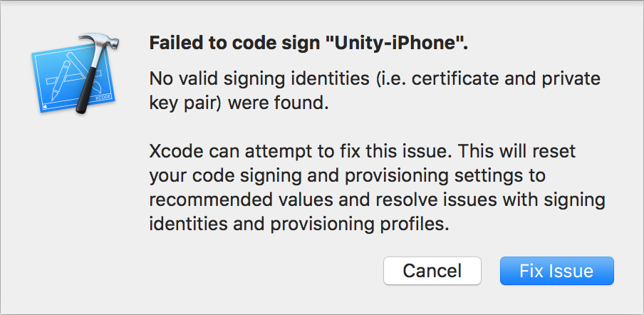This screenshot has height=315, width=644.
Task: Click the "your code signing and provisioning" line
Action: (x=348, y=177)
